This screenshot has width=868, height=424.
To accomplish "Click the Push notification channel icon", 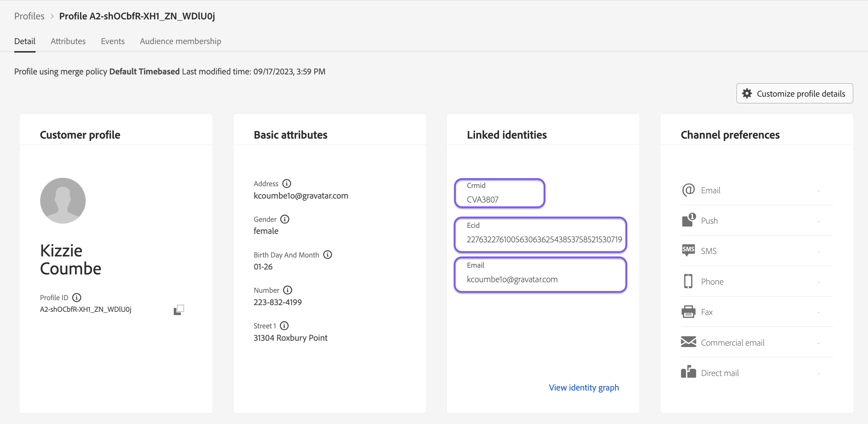I will 689,220.
